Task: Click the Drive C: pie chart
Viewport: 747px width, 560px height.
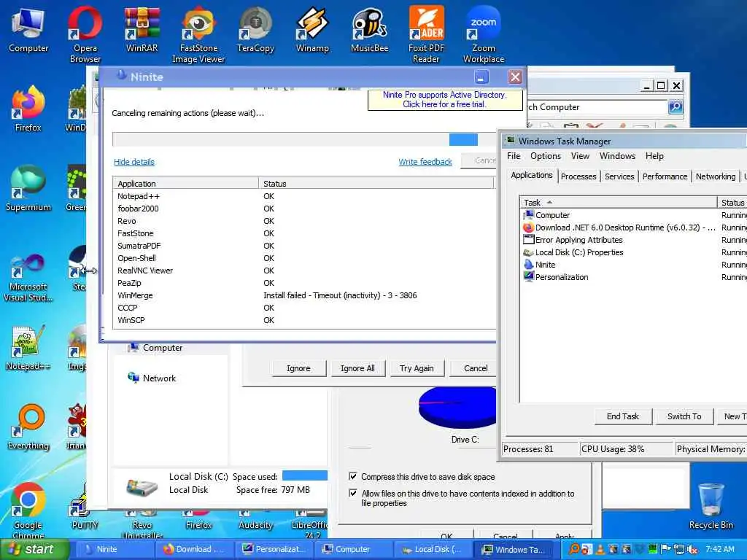Action: (457, 407)
